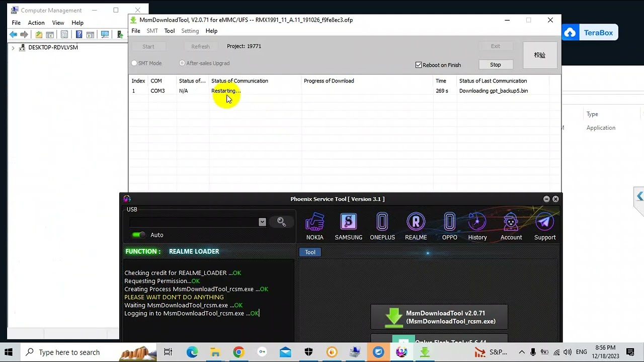Open the Setting menu in MsmDownloadTool
The height and width of the screenshot is (362, 644).
pos(190,31)
